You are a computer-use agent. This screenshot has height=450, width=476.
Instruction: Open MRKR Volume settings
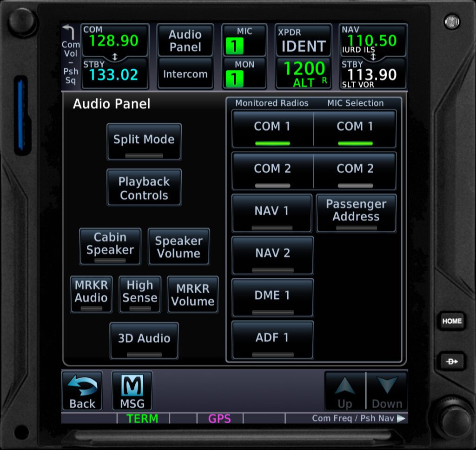pos(192,294)
